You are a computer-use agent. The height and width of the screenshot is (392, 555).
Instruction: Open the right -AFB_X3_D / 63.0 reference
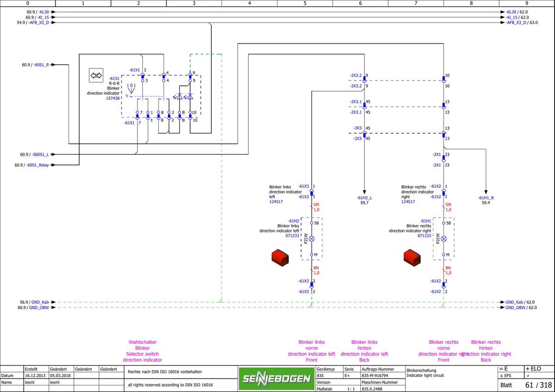(x=522, y=22)
